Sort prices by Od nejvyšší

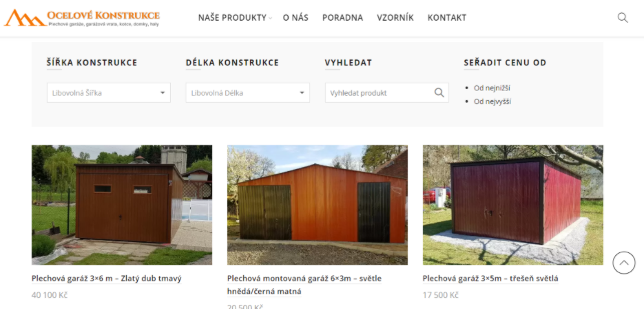point(492,101)
